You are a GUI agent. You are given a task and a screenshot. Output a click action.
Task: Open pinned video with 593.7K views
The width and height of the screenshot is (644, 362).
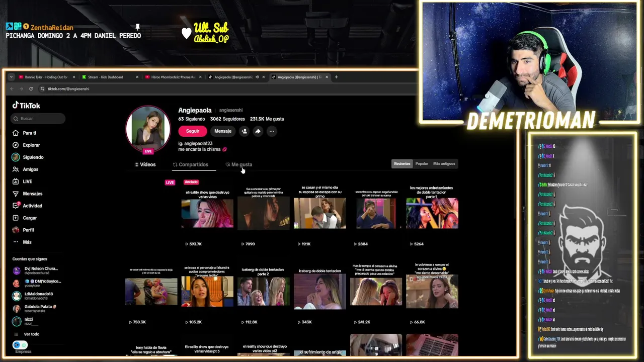pos(207,214)
